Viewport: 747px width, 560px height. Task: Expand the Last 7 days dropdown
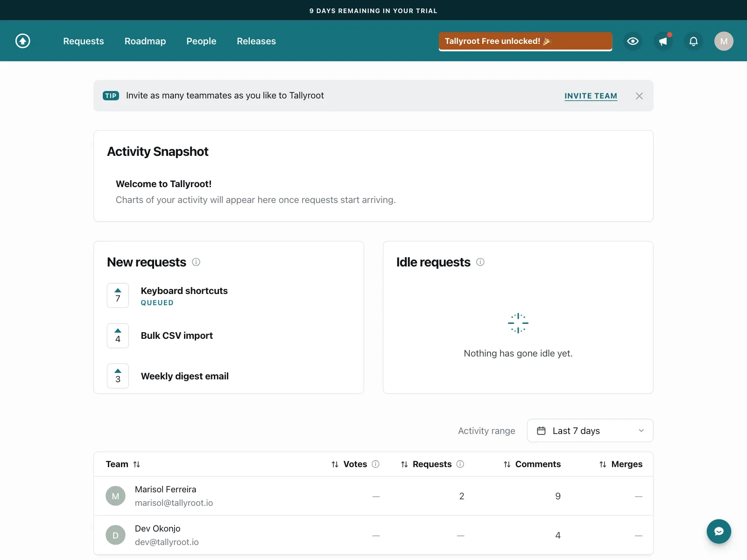(590, 431)
